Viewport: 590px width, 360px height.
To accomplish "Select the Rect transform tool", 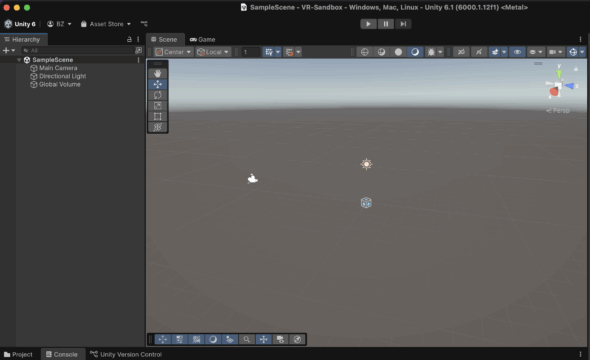I will click(157, 116).
